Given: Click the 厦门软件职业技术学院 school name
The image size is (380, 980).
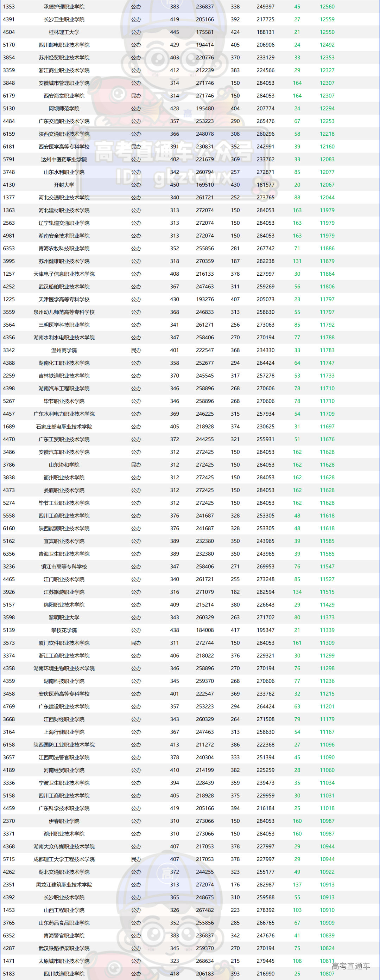Looking at the screenshot, I should [64, 643].
